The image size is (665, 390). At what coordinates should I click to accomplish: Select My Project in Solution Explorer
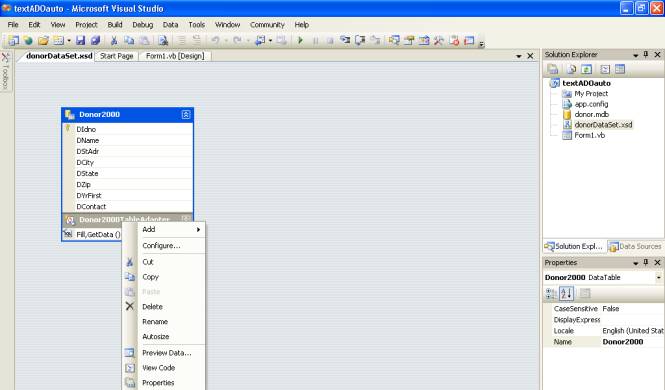point(591,94)
